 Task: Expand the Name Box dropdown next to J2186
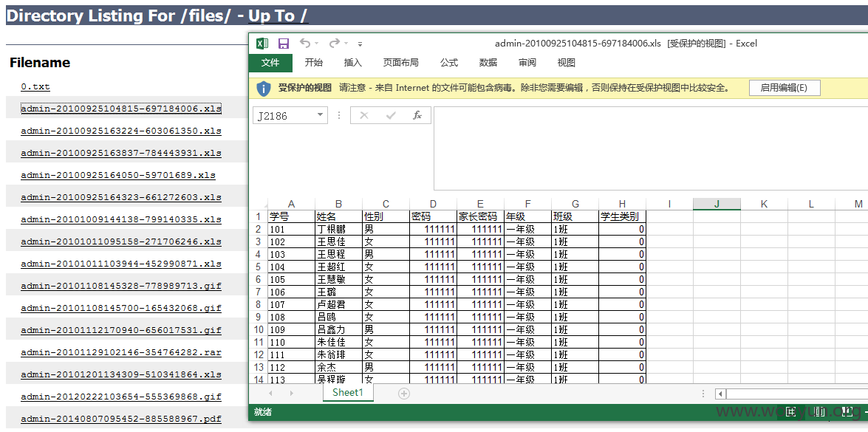click(320, 115)
